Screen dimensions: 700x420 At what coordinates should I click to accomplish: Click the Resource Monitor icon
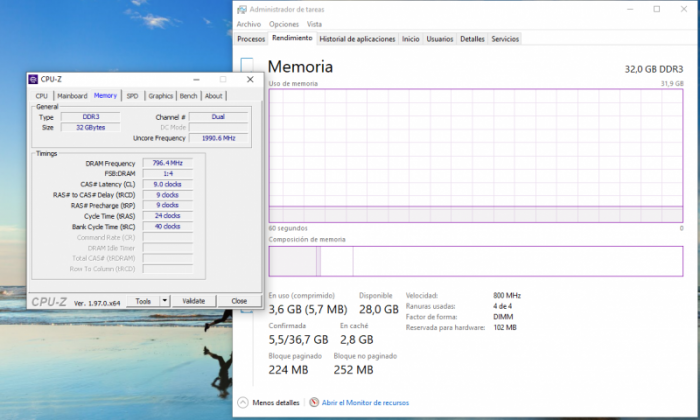(x=314, y=402)
